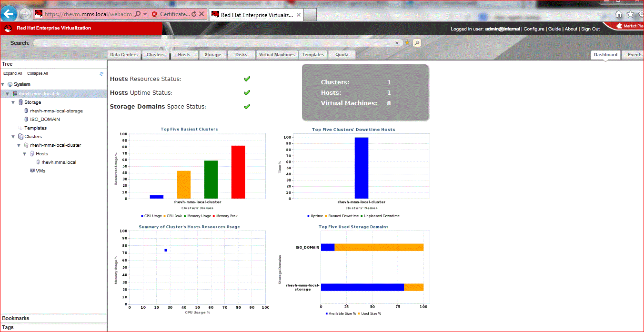Click the Clusters node icon in tree
The width and height of the screenshot is (644, 332).
click(x=20, y=137)
